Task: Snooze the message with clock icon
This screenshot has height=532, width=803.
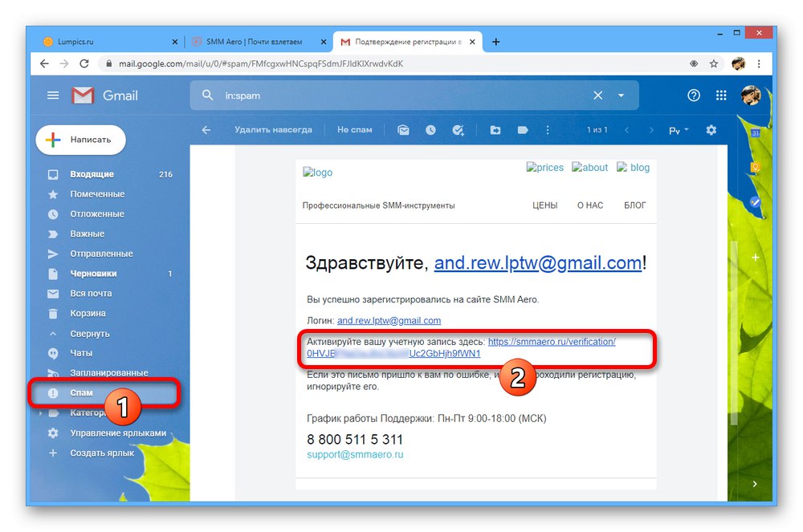Action: point(430,130)
